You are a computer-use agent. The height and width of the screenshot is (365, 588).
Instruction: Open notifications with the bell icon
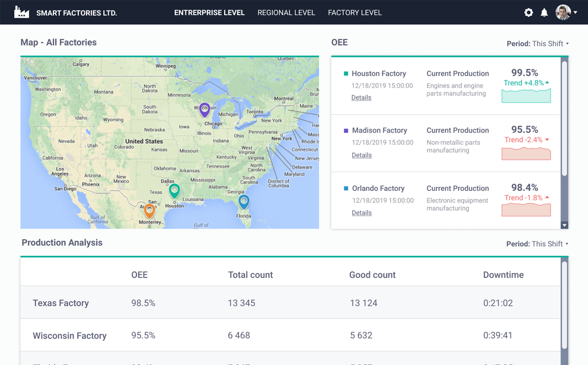544,13
